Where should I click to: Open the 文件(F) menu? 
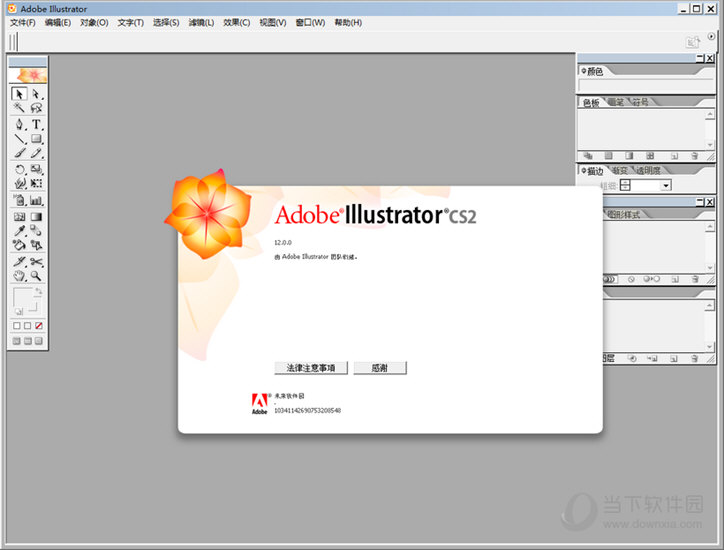click(23, 23)
